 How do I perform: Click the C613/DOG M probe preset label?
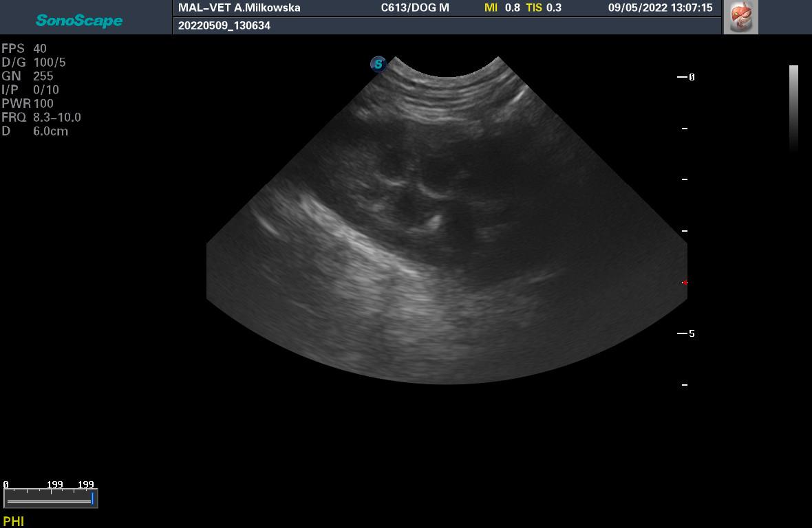415,8
